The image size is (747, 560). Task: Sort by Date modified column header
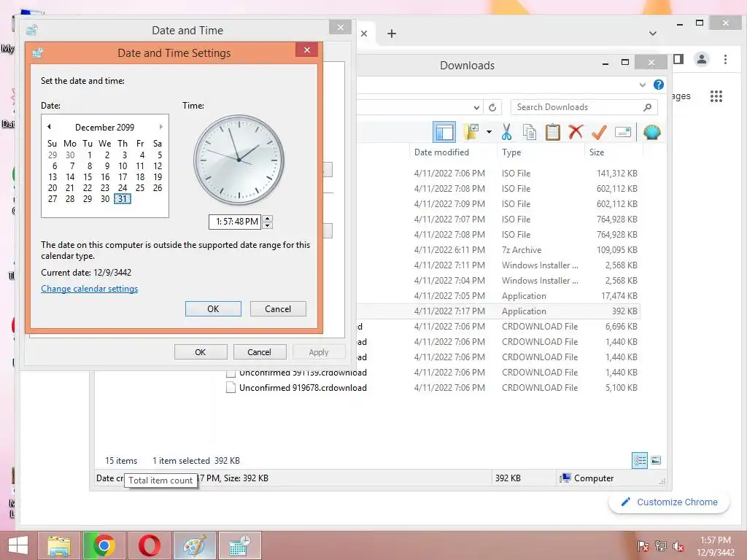coord(441,152)
